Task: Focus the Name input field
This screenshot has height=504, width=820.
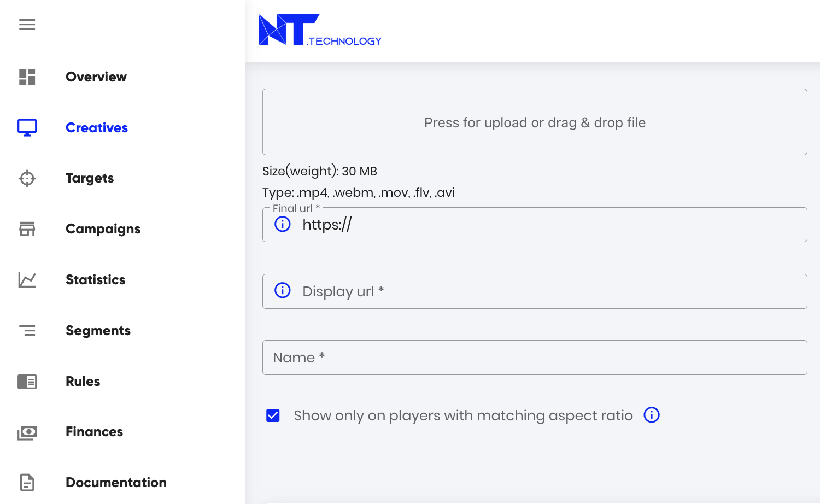Action: 535,358
